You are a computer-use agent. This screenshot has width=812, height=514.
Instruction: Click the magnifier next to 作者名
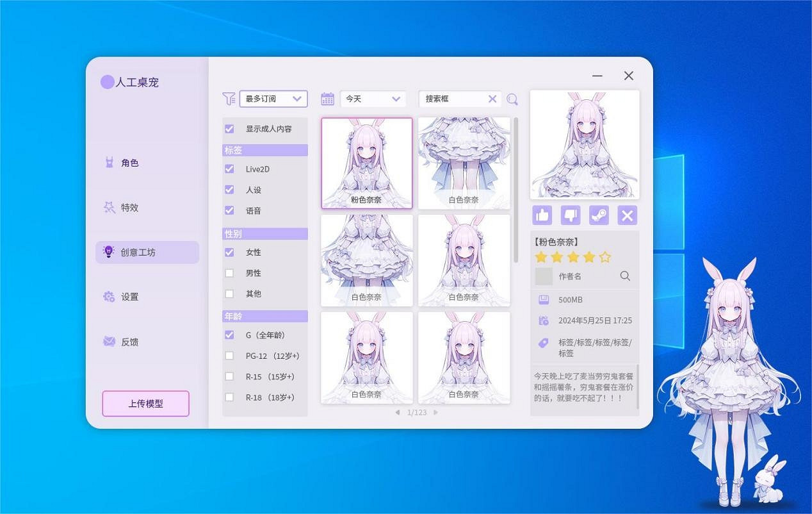point(624,276)
